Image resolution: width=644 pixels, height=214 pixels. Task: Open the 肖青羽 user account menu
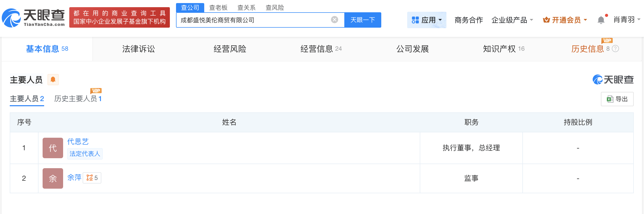(x=627, y=20)
